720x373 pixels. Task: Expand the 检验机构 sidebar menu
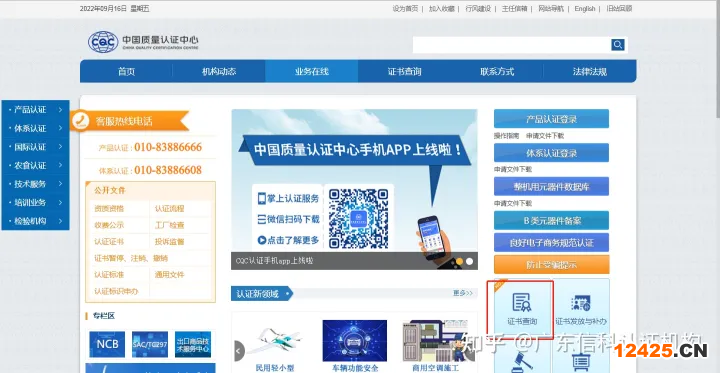coord(36,221)
